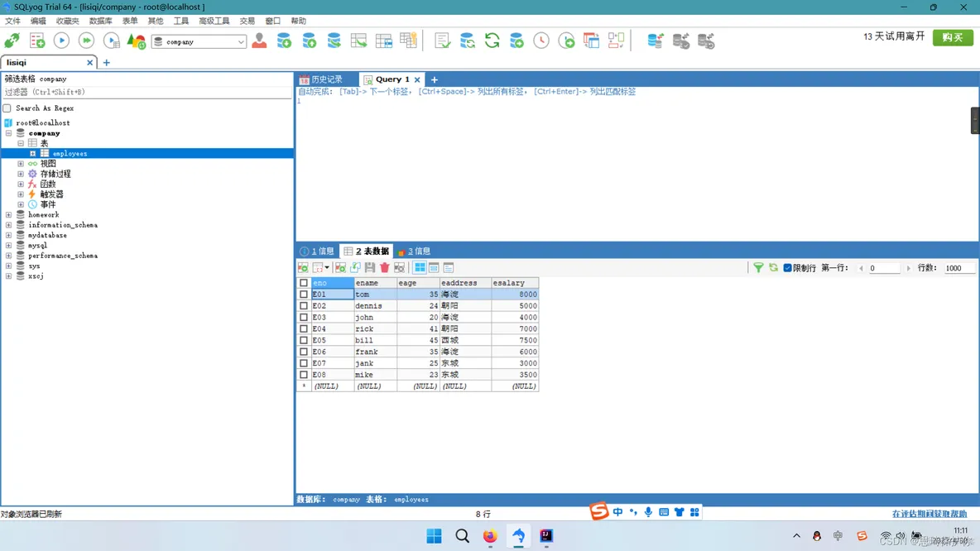This screenshot has width=980, height=551.
Task: Switch to grid view mode icon
Action: coord(420,268)
